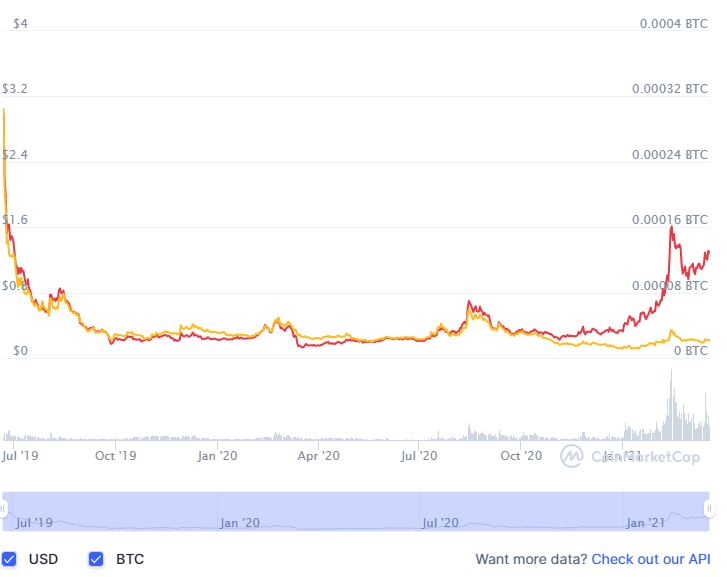Click the '0 BTC' axis label
Viewport: 727px width, 577px height.
691,351
